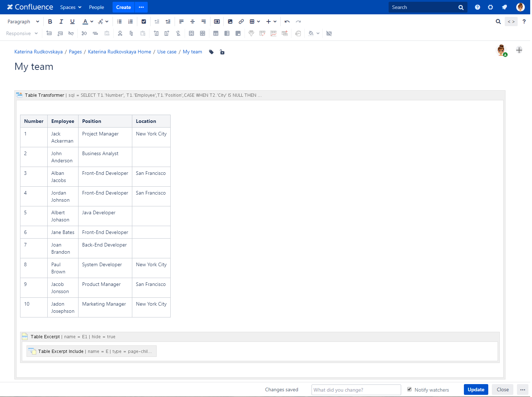
Task: Click the undo arrow
Action: [287, 21]
